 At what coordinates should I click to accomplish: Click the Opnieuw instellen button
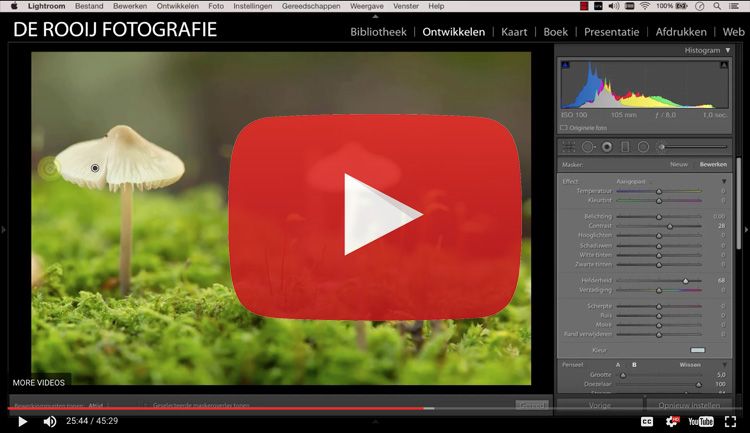coord(689,405)
